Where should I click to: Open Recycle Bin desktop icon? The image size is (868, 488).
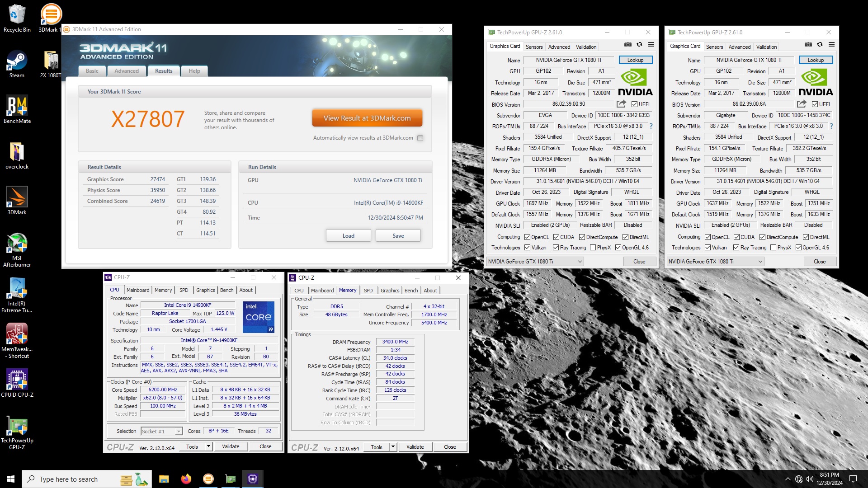[x=17, y=19]
